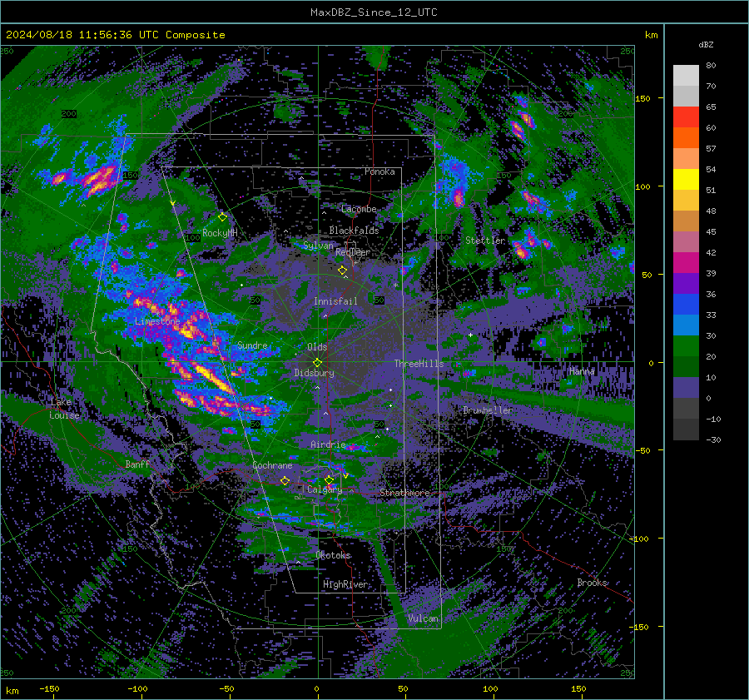749x700 pixels.
Task: Select the km unit label at top right
Action: coord(651,35)
